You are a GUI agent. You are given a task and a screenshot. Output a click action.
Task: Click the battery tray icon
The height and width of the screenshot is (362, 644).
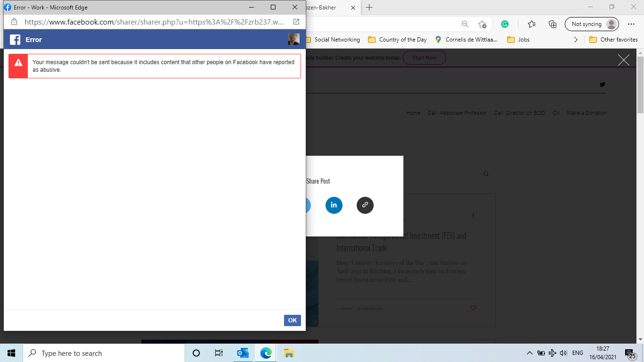[541, 353]
